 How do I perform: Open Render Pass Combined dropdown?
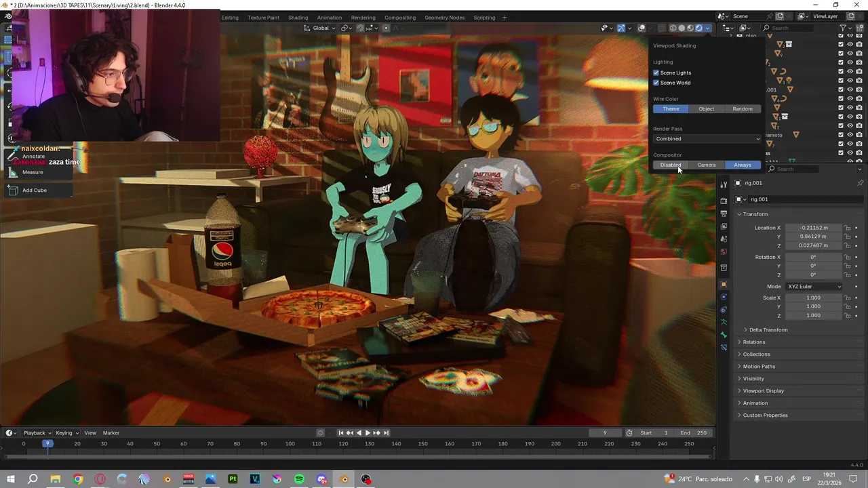coord(707,139)
